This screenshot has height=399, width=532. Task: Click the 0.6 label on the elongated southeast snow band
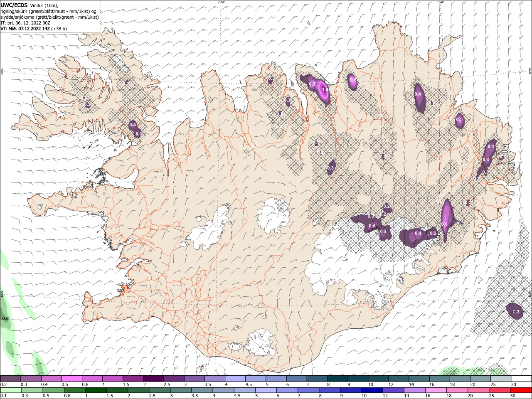(444, 224)
